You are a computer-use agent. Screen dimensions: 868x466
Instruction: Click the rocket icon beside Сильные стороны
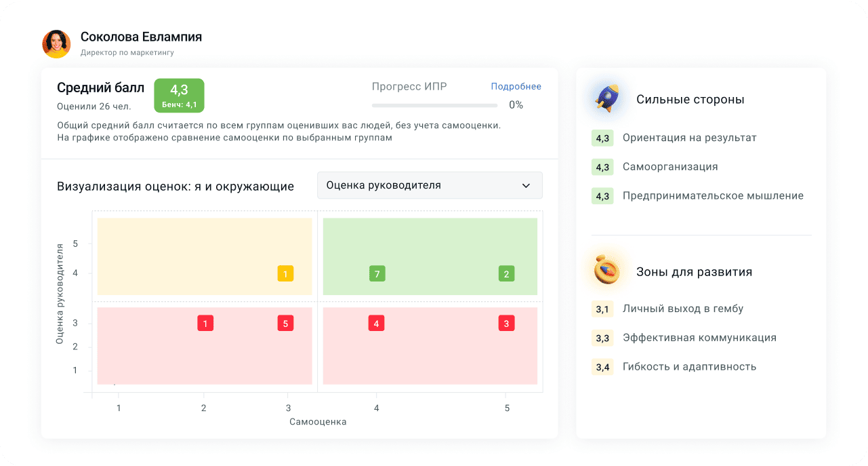click(x=607, y=99)
